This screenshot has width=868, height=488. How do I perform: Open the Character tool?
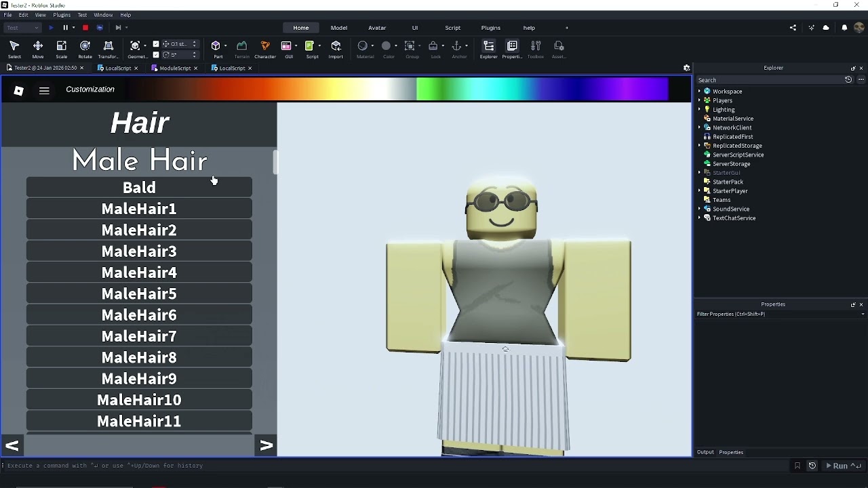click(x=265, y=49)
